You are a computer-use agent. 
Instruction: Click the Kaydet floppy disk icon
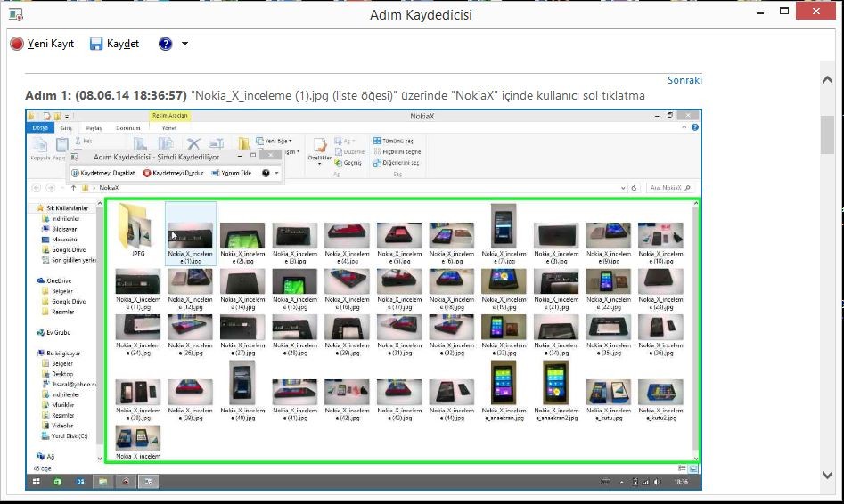96,44
